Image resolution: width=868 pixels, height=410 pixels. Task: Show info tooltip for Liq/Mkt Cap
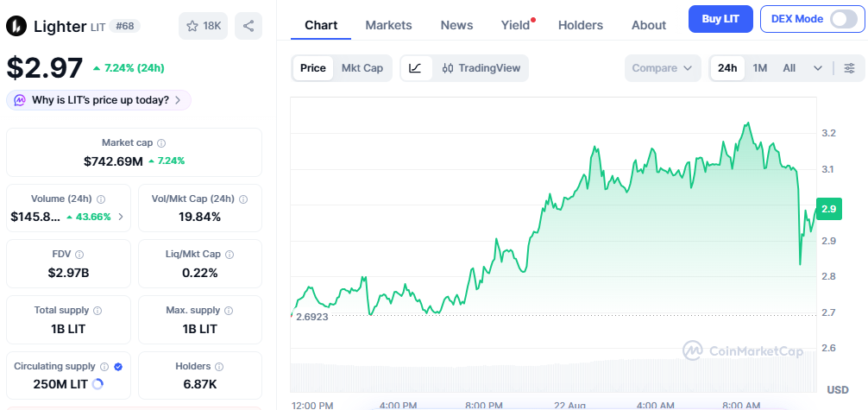[x=230, y=255]
